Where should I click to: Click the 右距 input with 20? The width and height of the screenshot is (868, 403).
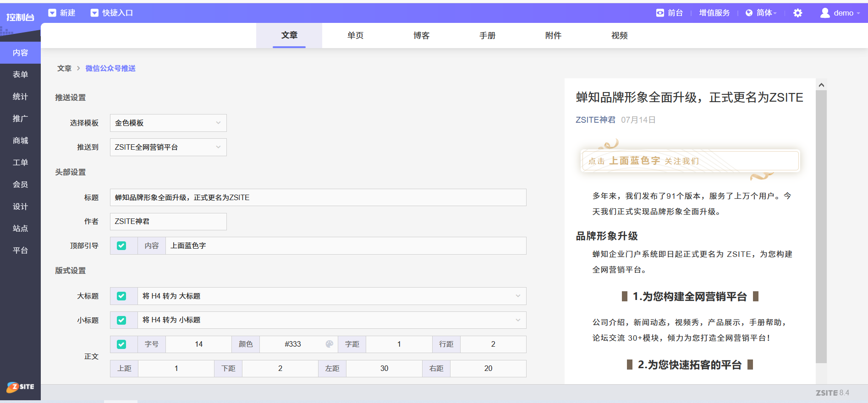pyautogui.click(x=488, y=368)
